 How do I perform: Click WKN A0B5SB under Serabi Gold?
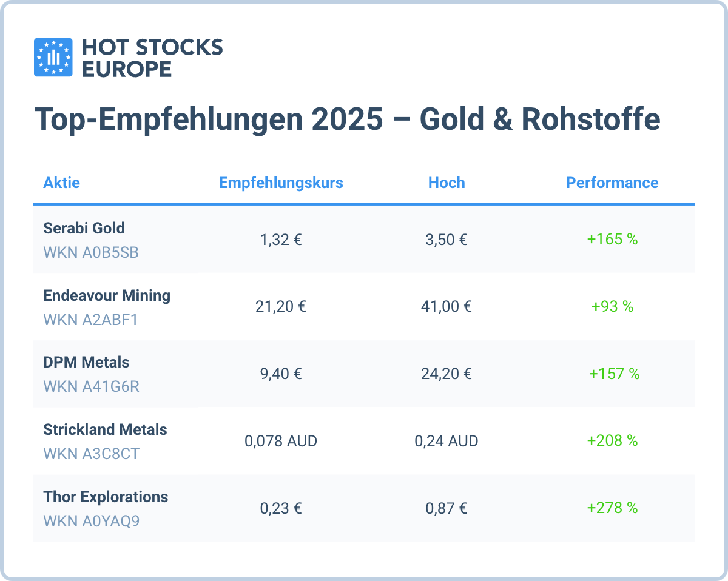91,252
